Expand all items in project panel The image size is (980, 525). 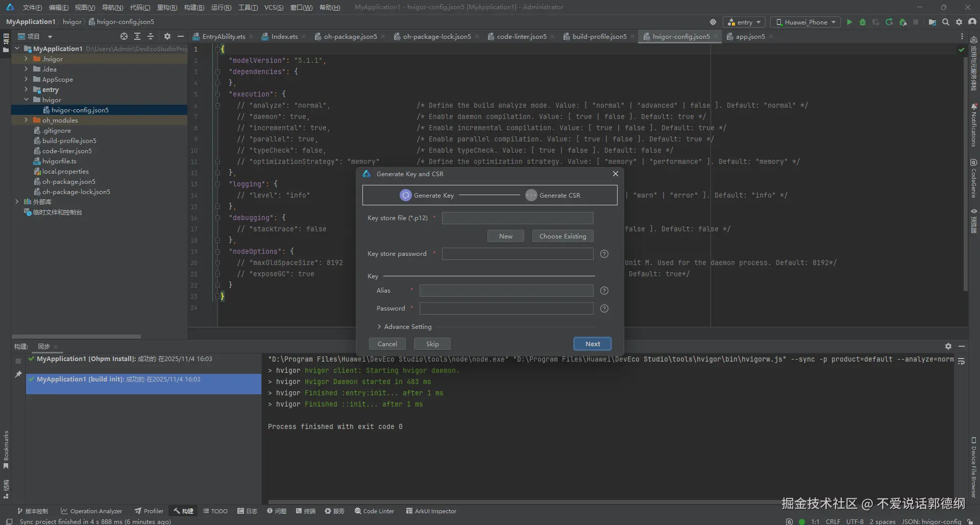click(137, 36)
